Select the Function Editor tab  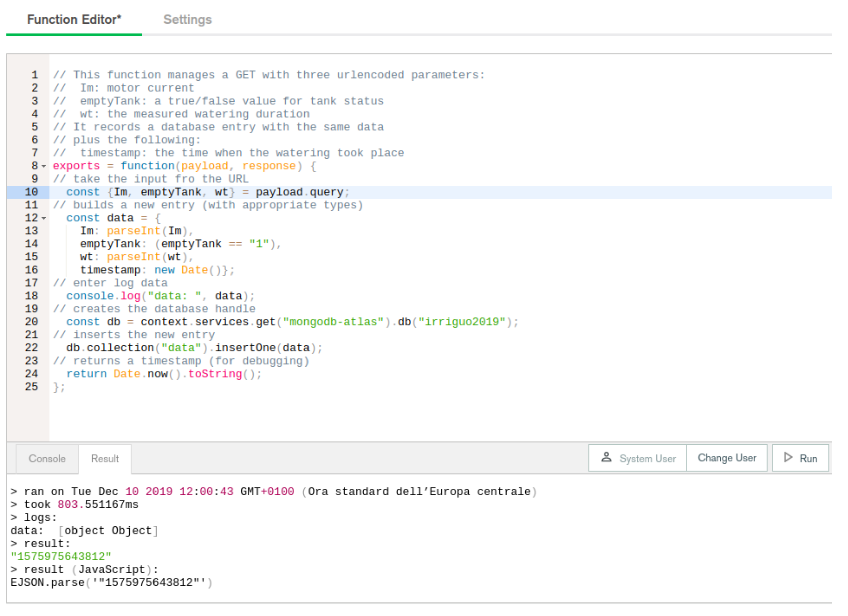click(74, 20)
